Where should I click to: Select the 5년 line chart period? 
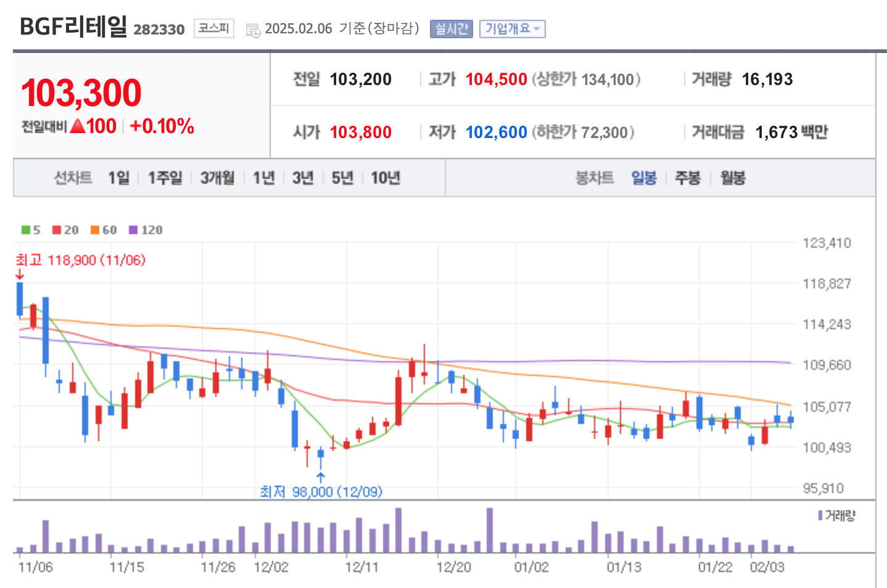[342, 178]
